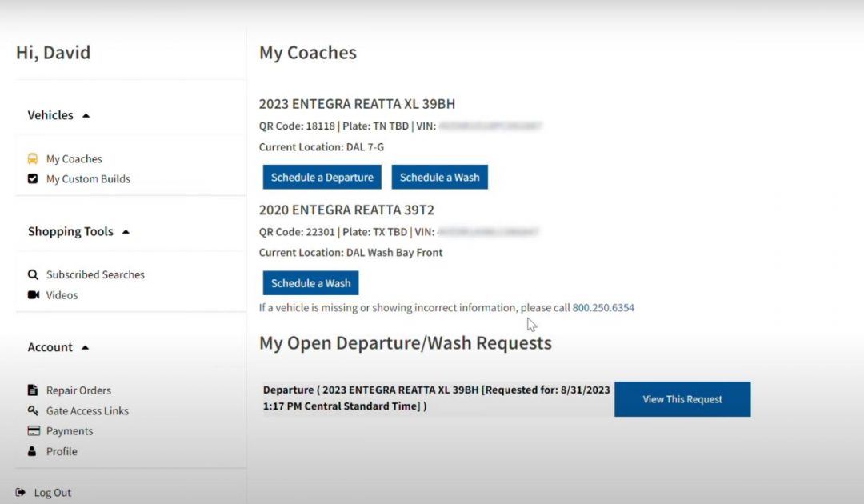Call the 800.250.6354 support link
864x504 pixels.
(602, 307)
